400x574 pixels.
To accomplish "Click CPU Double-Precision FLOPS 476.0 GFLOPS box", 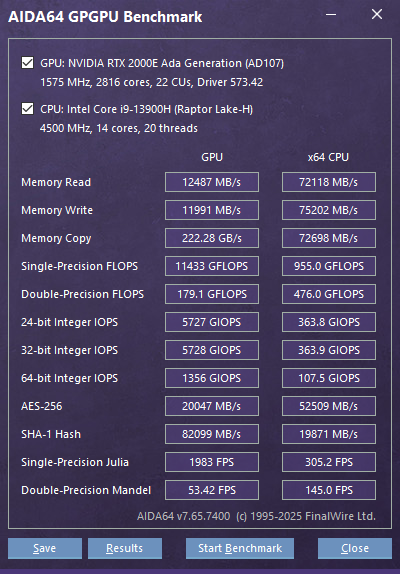I will pyautogui.click(x=329, y=294).
